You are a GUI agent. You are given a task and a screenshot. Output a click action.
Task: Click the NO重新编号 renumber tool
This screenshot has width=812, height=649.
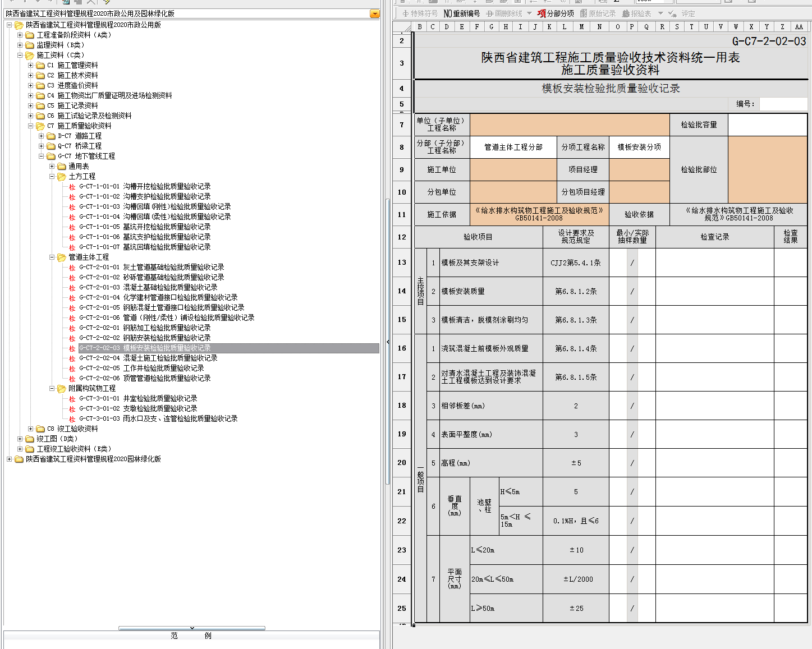point(461,13)
